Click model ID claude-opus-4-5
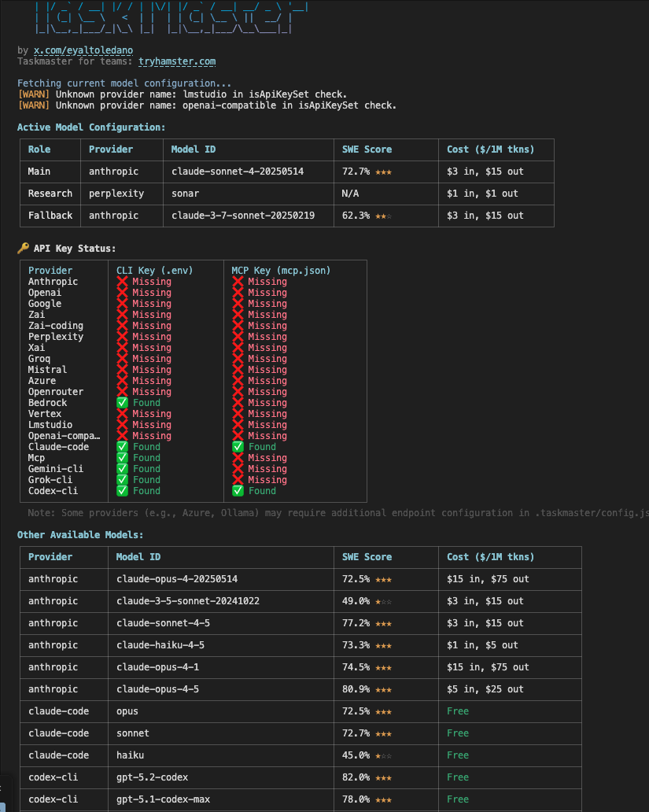 pos(158,689)
